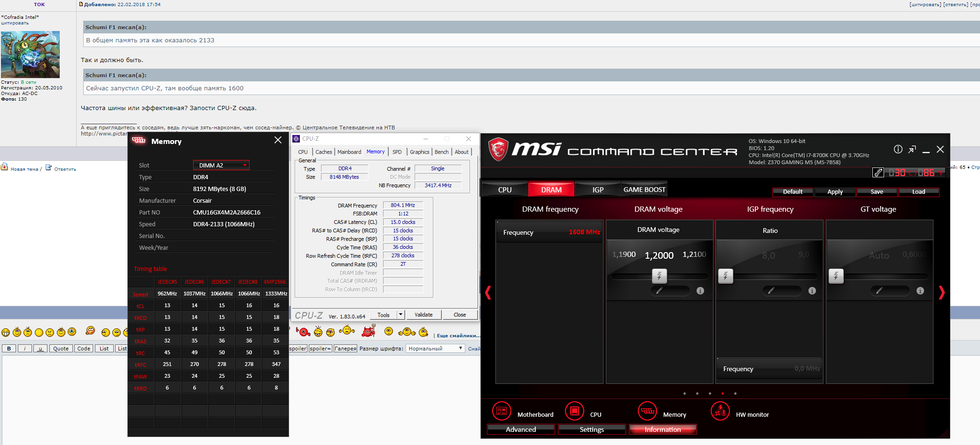Open the Graphics tab in CPU-Z
The image size is (980, 445).
coord(419,152)
